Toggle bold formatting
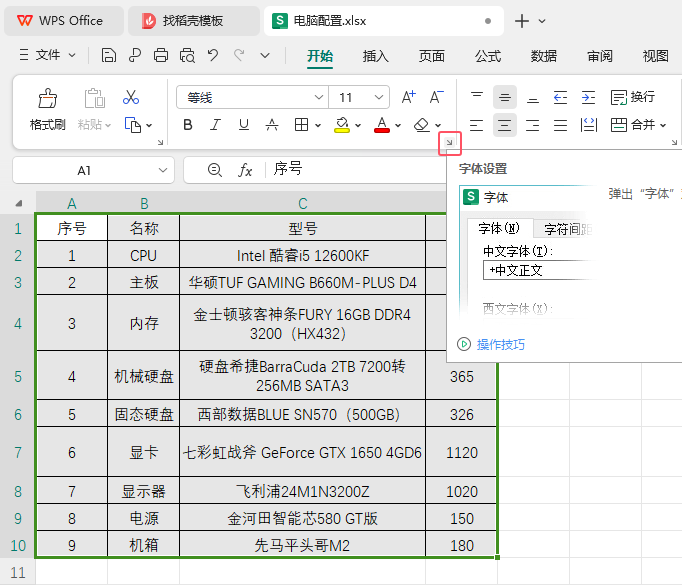 [x=188, y=125]
